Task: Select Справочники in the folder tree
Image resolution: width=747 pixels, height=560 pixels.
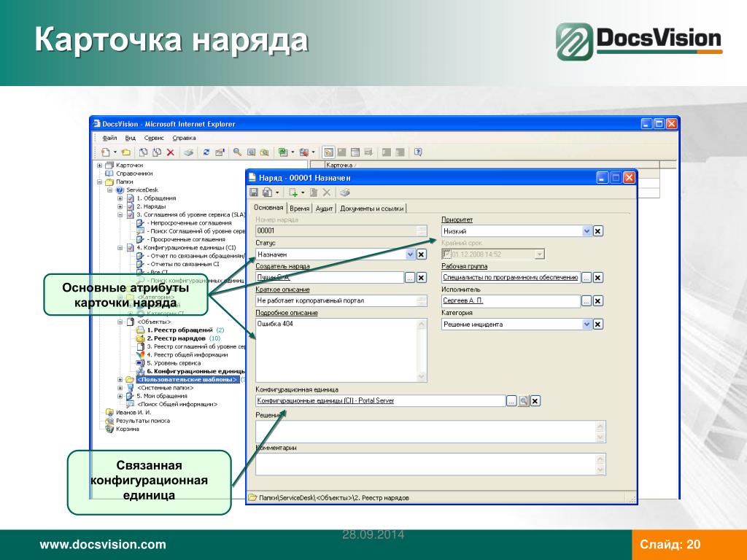Action: [x=134, y=174]
